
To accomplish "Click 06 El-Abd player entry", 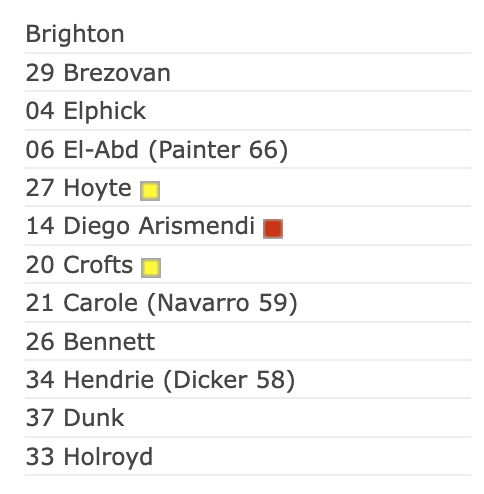I will [x=82, y=149].
